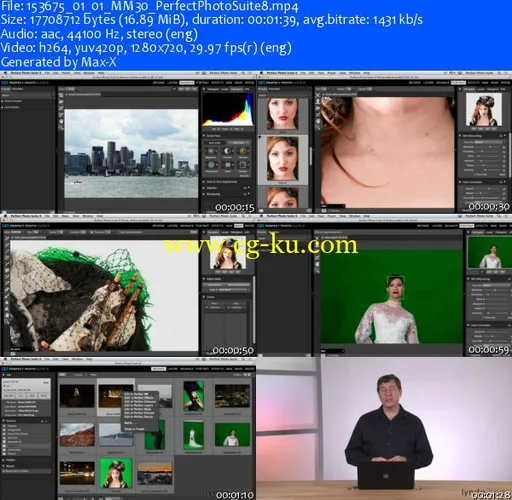Click Apple menu icon in 00:00:15 frame
This screenshot has height=500, width=512.
click(x=4, y=73)
